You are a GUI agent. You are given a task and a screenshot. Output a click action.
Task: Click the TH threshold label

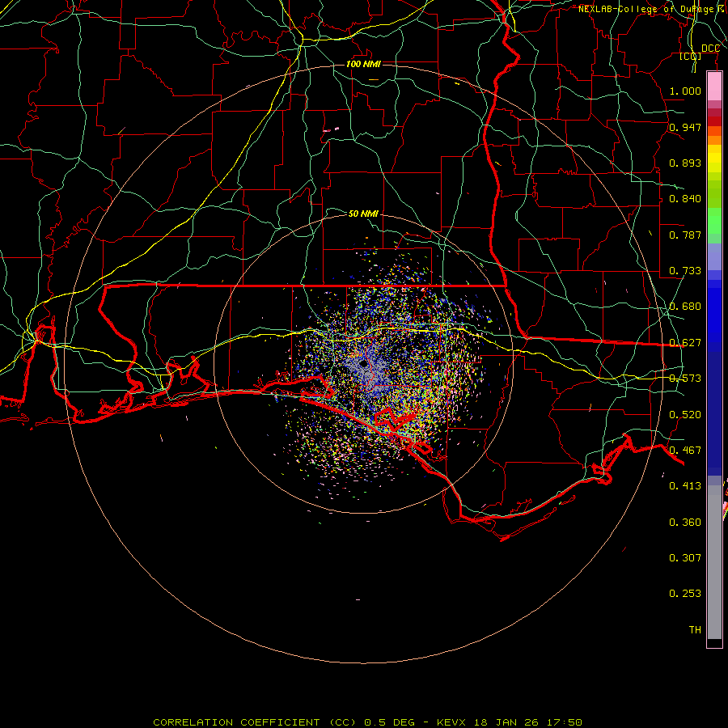pyautogui.click(x=695, y=629)
